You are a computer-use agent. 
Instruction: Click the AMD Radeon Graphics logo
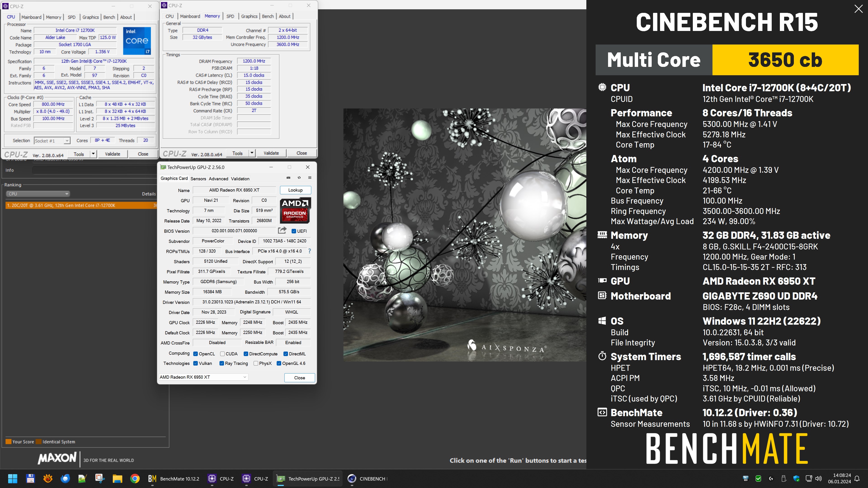[x=295, y=211]
